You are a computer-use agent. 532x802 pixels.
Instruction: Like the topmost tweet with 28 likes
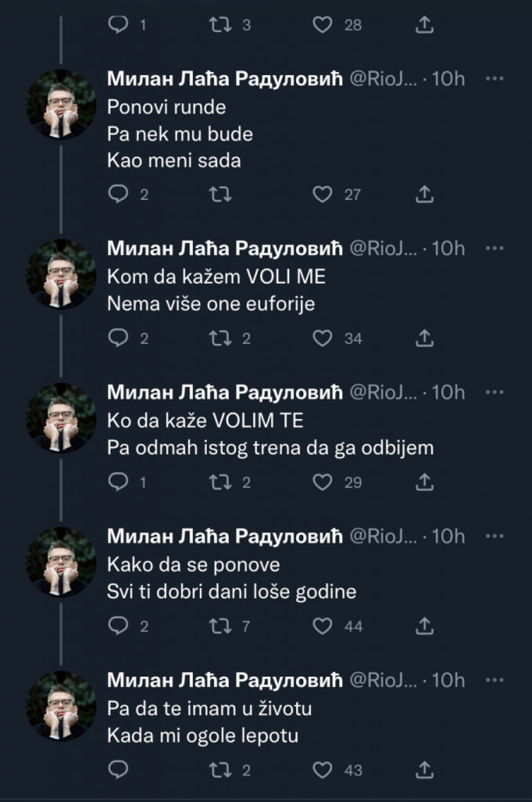tap(322, 25)
